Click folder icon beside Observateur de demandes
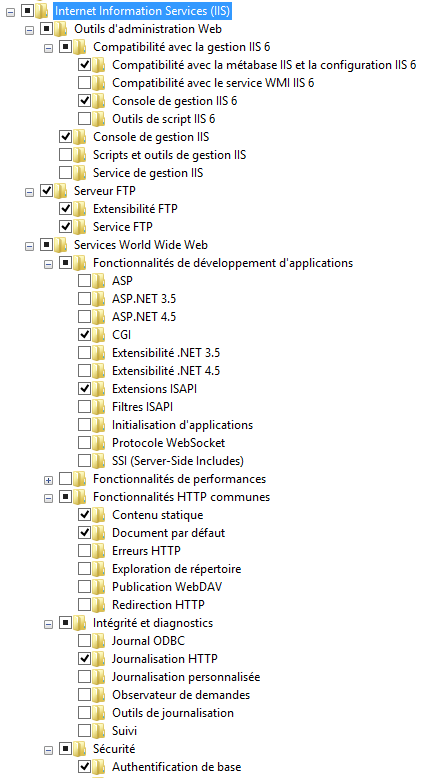Viewport: 428px width, 778px height. tap(99, 695)
